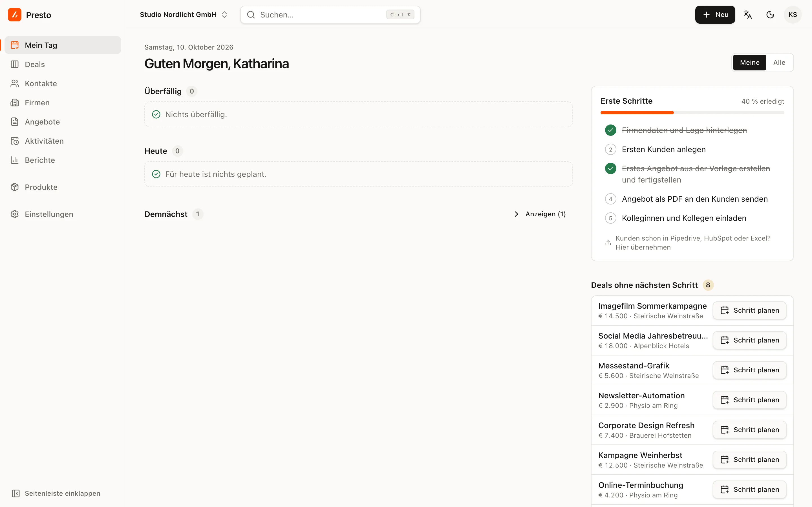Click the Presto logo icon

[15, 15]
